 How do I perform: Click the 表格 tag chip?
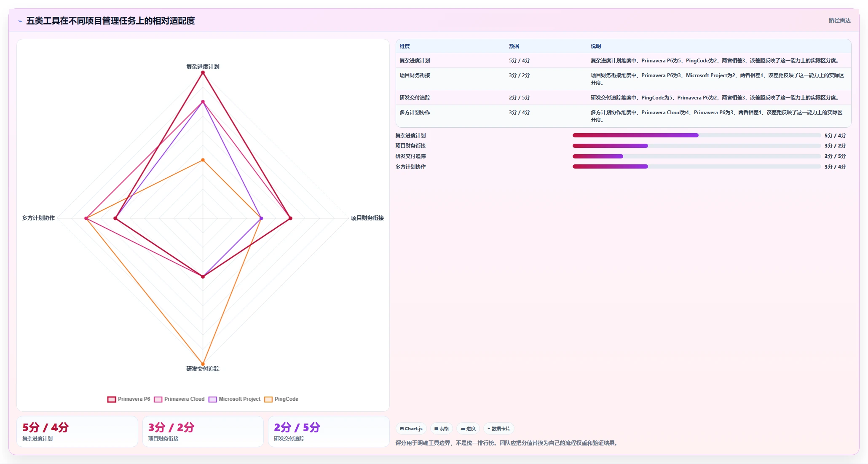click(x=441, y=429)
